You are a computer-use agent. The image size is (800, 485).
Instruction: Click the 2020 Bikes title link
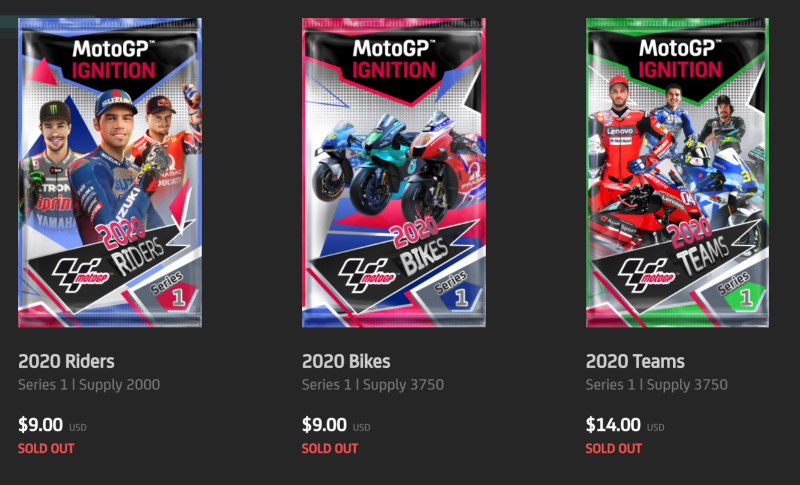(346, 361)
